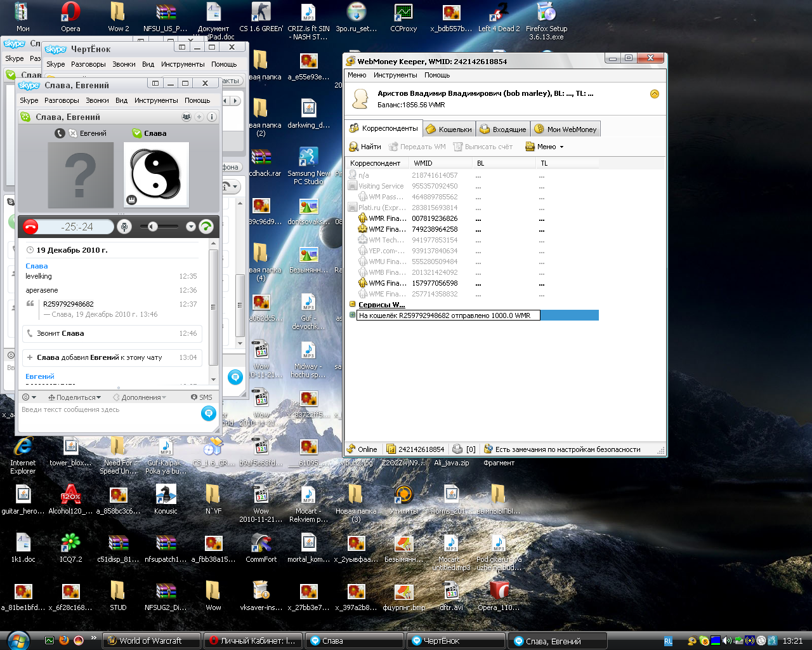Image resolution: width=812 pixels, height=650 pixels.
Task: Open the Opera desktop shortcut
Action: click(x=70, y=17)
